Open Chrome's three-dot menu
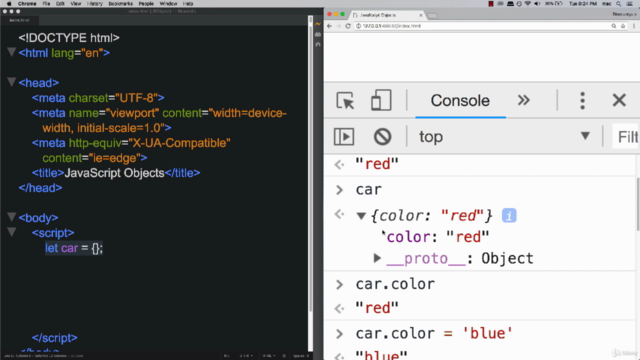Image resolution: width=640 pixels, height=360 pixels. (634, 26)
